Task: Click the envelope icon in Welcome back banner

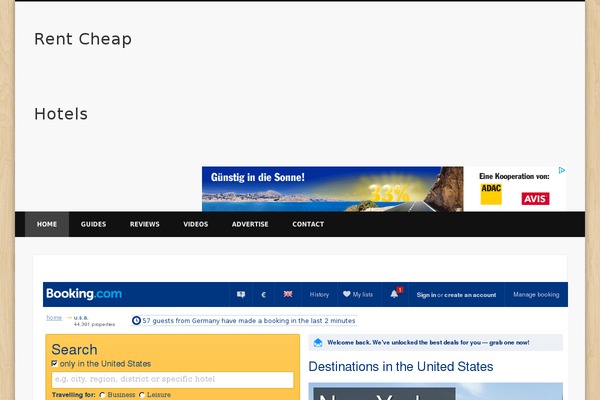Action: (318, 343)
